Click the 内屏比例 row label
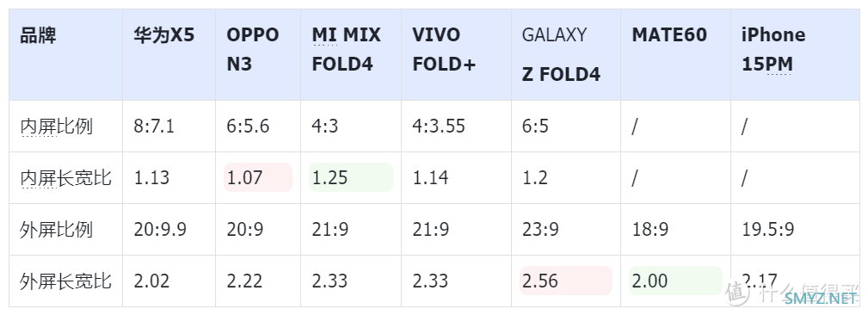The image size is (868, 315). (x=56, y=127)
